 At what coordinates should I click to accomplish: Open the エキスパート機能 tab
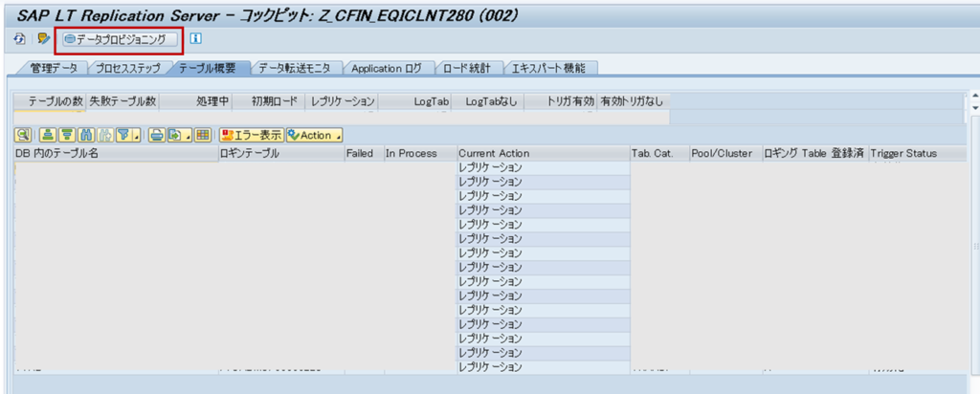pos(548,69)
